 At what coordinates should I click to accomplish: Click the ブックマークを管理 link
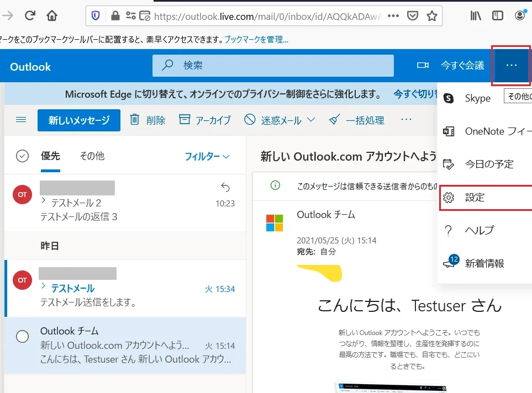pos(256,40)
